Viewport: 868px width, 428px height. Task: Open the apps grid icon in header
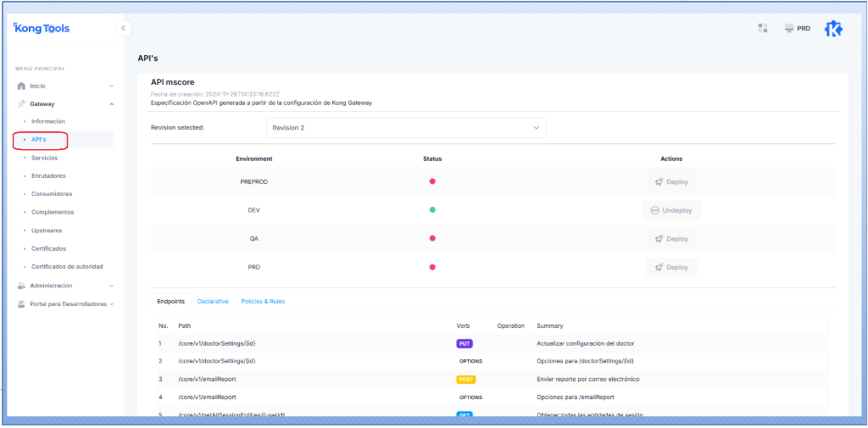coord(763,28)
